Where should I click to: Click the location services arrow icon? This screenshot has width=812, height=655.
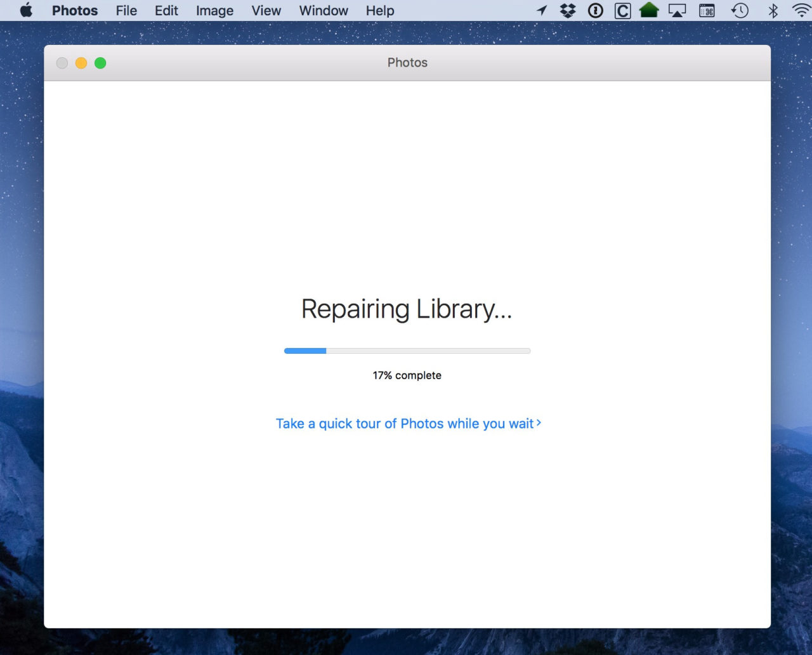[x=542, y=10]
